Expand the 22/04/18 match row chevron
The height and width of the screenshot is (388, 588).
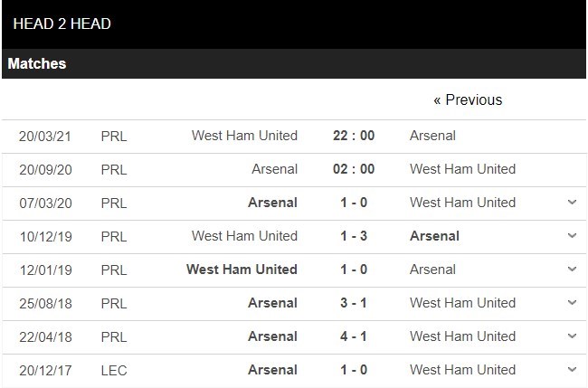coord(572,336)
